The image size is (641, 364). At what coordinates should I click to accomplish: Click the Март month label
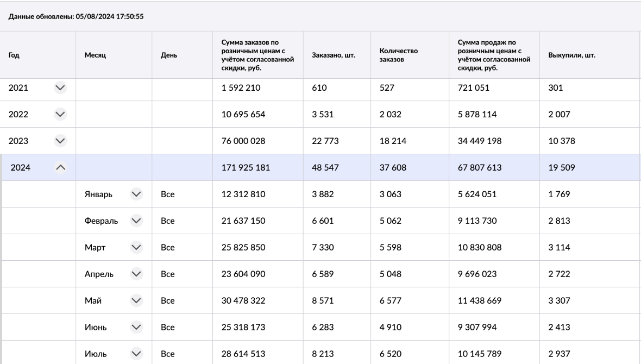tap(95, 247)
